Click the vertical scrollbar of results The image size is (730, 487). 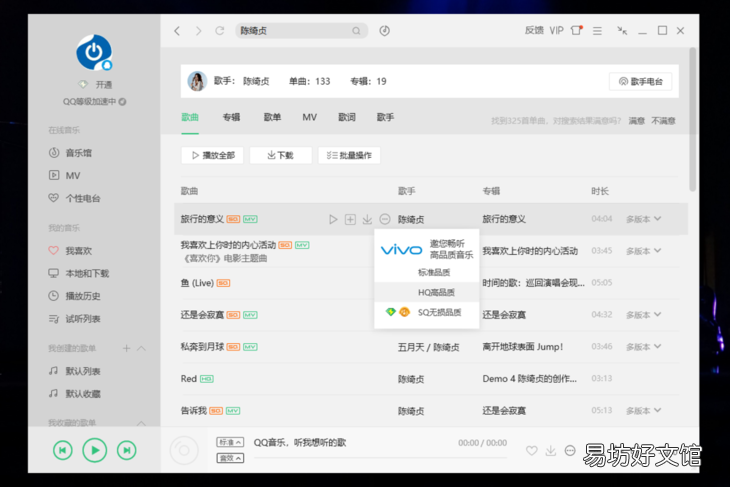tap(693, 119)
